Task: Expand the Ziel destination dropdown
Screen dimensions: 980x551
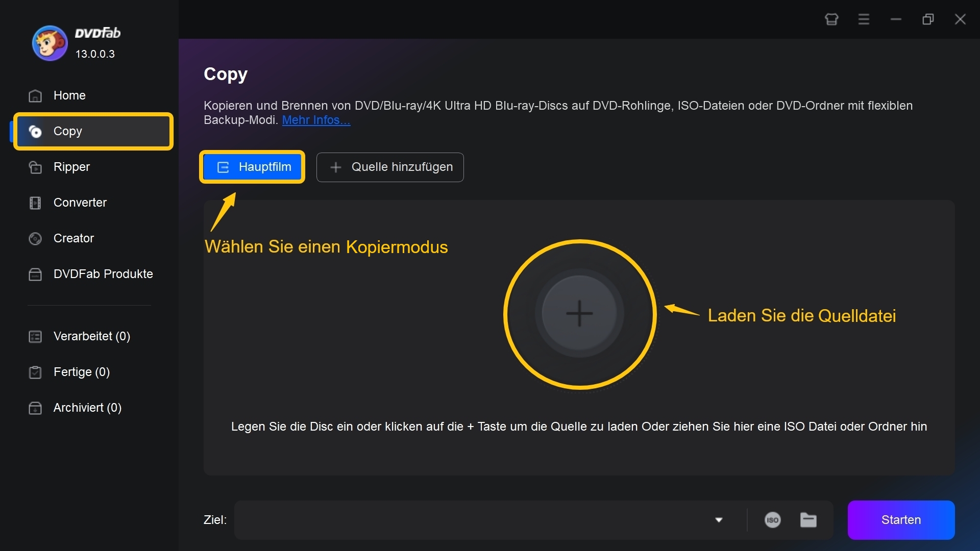Action: click(x=718, y=519)
